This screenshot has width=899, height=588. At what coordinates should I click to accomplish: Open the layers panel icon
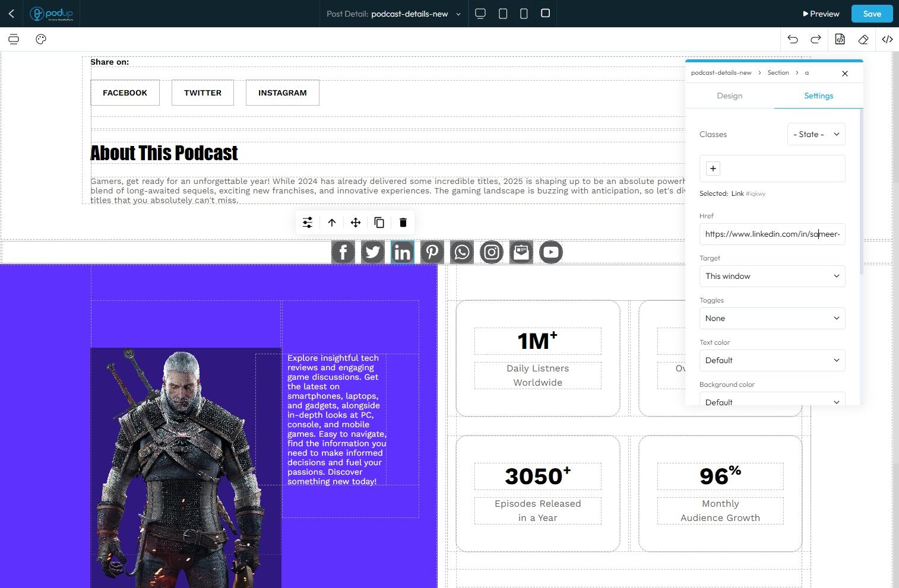tap(14, 39)
